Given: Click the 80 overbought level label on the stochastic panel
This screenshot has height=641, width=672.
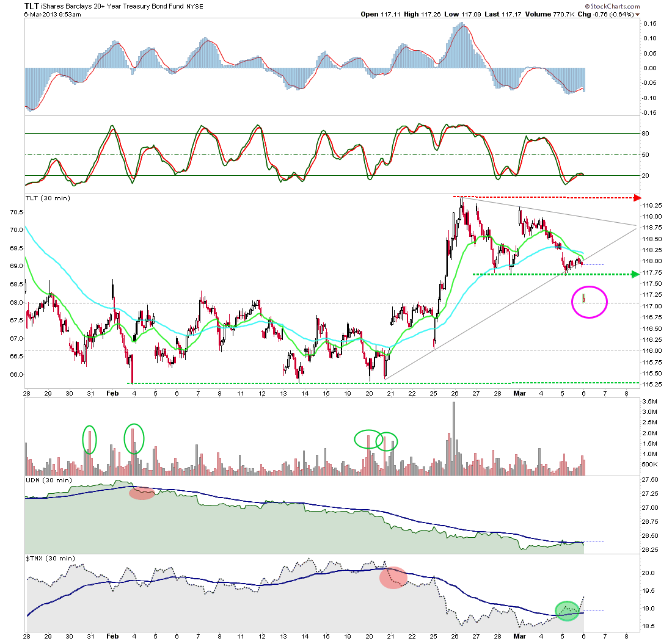Looking at the screenshot, I should pos(645,134).
